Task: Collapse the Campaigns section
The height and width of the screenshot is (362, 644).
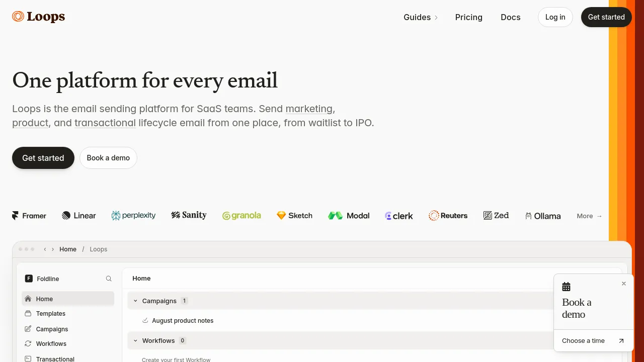Action: click(135, 301)
